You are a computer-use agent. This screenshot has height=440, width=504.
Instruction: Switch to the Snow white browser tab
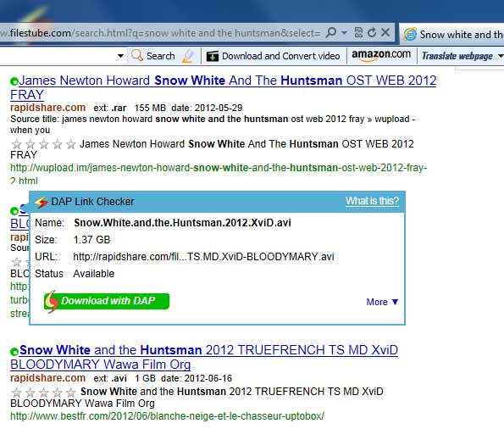click(x=452, y=34)
